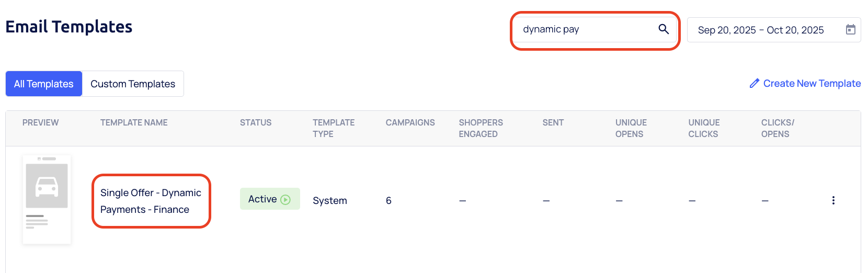
Task: Click the Create New Template link
Action: pyautogui.click(x=812, y=83)
